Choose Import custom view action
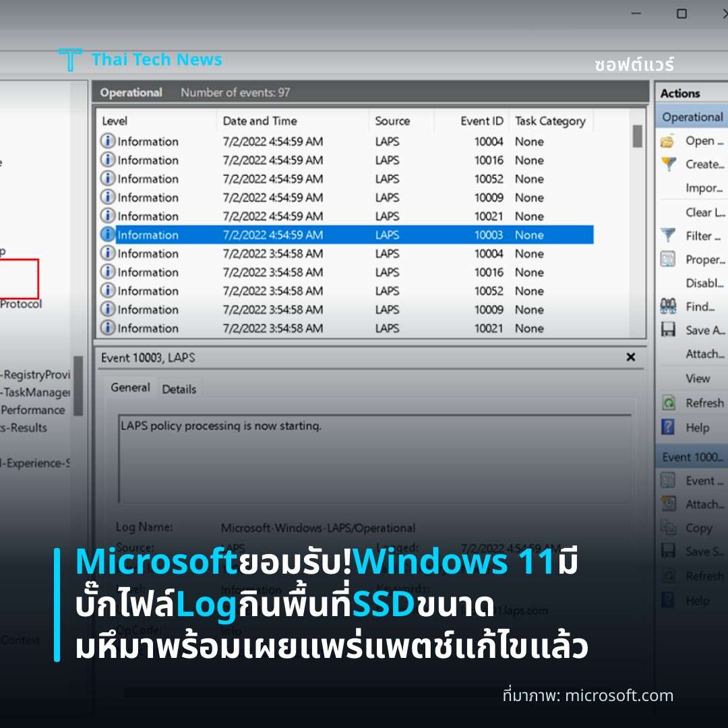The height and width of the screenshot is (728, 728). (703, 188)
